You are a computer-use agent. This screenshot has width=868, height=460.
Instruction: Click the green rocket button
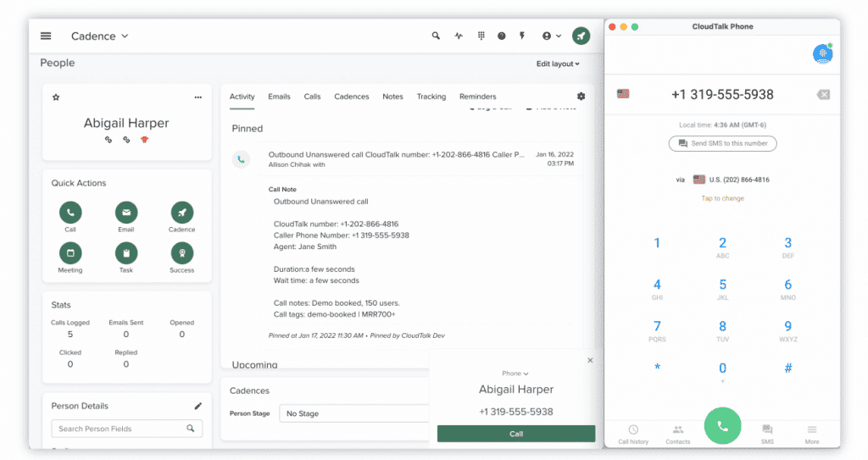pos(581,36)
